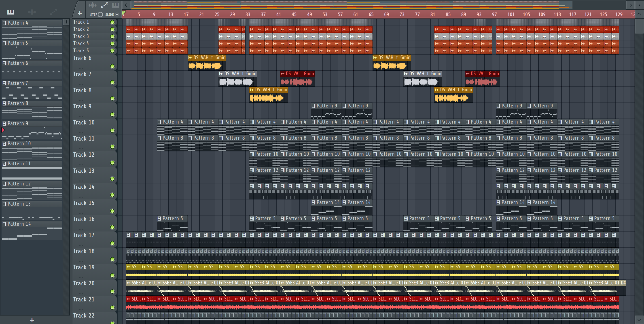
Task: Select the Track 17 label
Action: pos(84,235)
